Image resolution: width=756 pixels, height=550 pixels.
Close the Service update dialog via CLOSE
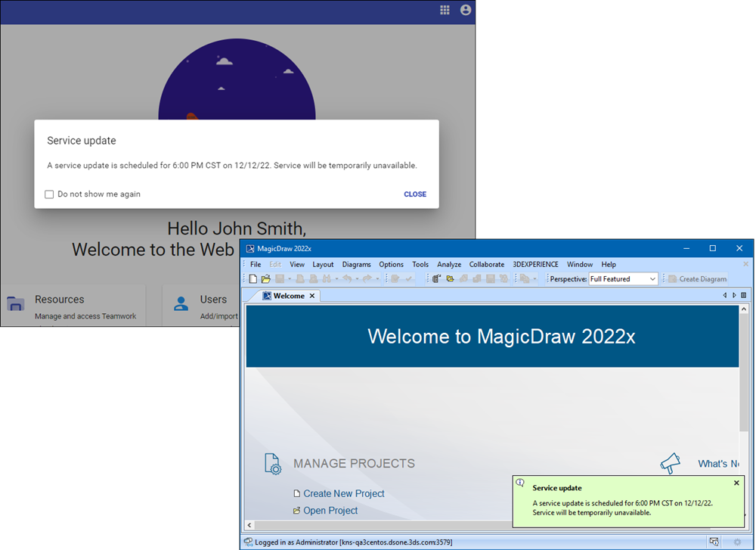click(x=414, y=194)
